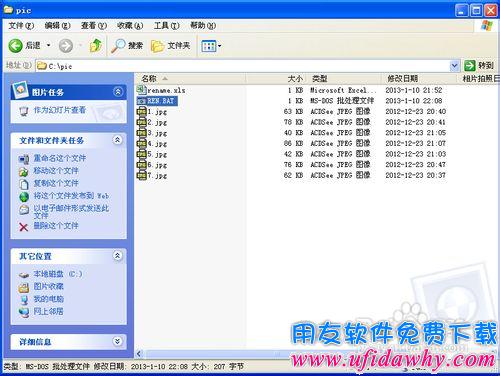Image resolution: width=500 pixels, height=376 pixels.
Task: Click 作为幻灯片查看 link
Action: coord(60,110)
